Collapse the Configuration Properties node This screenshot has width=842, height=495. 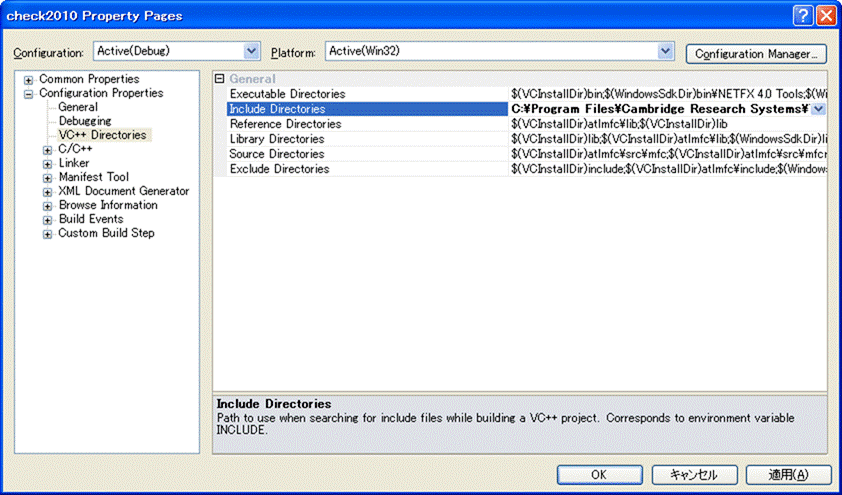29,94
